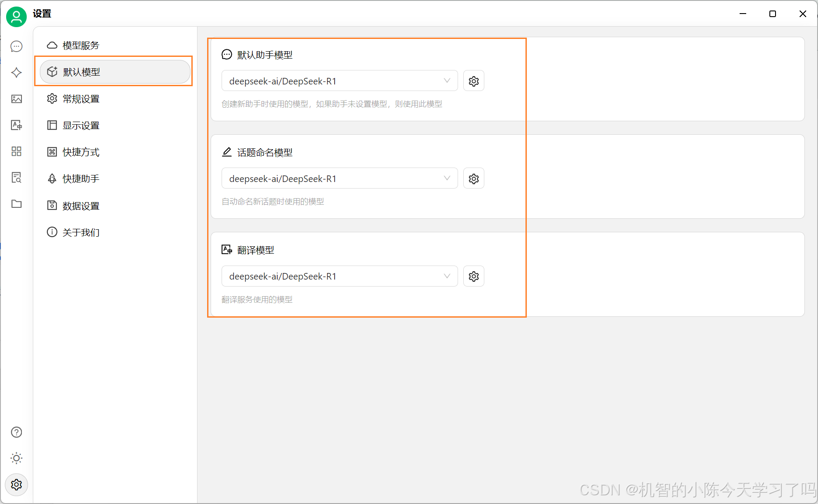Open the knowledge base sidebar icon
Image resolution: width=818 pixels, height=504 pixels.
click(16, 178)
